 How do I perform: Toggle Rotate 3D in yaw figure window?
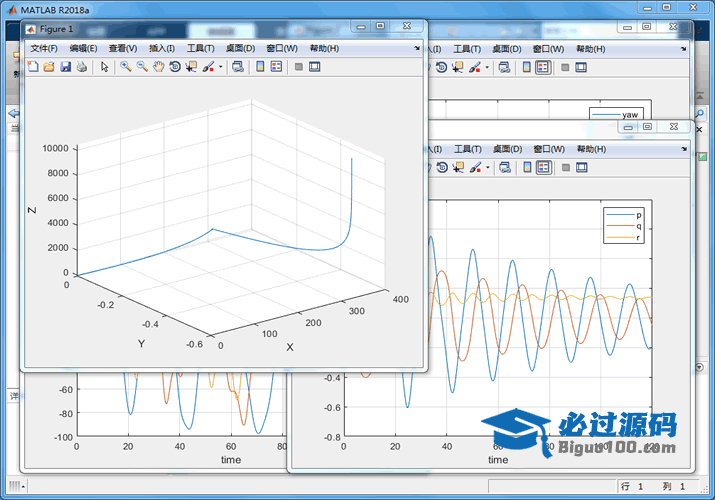pos(441,67)
